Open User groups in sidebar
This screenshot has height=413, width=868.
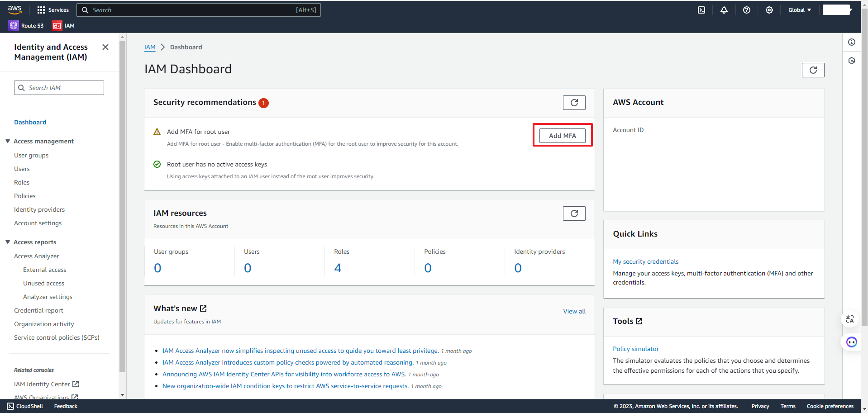point(31,155)
